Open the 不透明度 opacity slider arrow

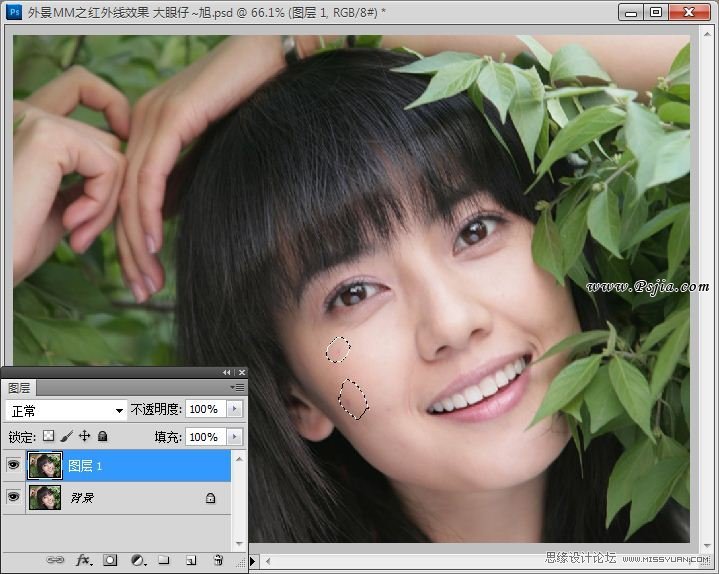234,408
